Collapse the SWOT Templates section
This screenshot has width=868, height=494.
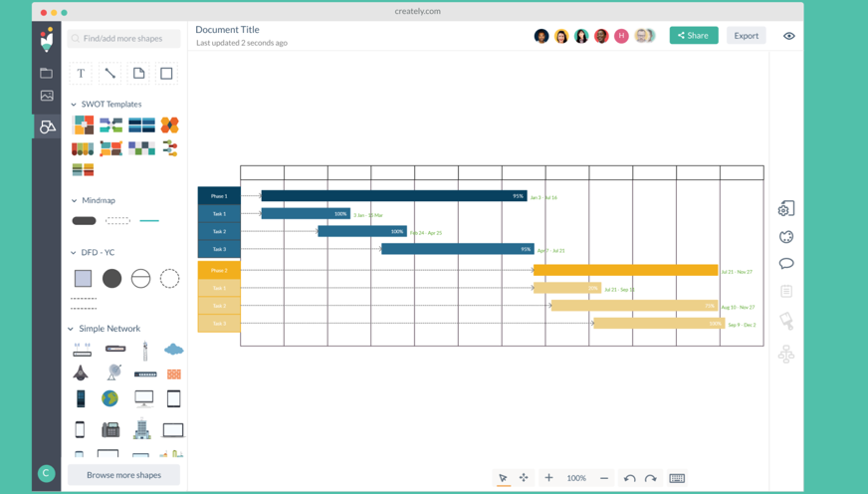(x=74, y=105)
